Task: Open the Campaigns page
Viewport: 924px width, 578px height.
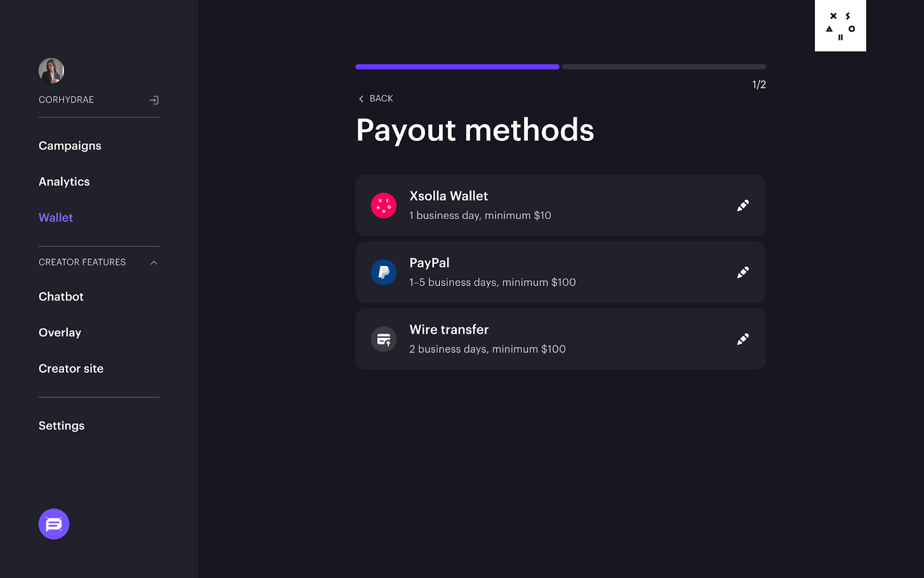Action: click(69, 146)
